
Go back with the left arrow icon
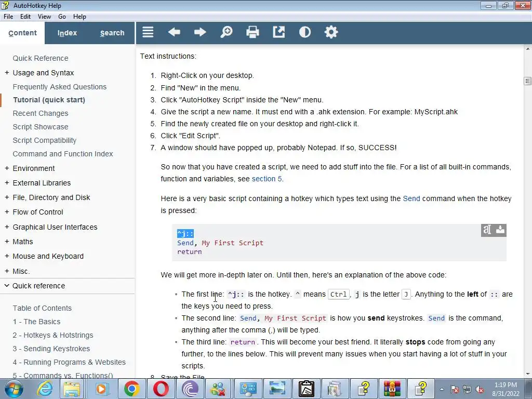point(174,32)
